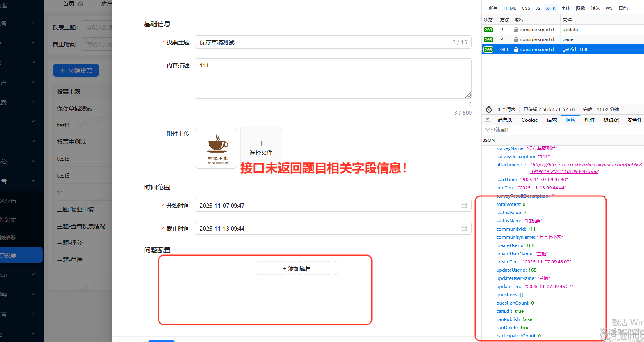The image size is (644, 342).
Task: Open the 请求 details tab
Action: [552, 120]
